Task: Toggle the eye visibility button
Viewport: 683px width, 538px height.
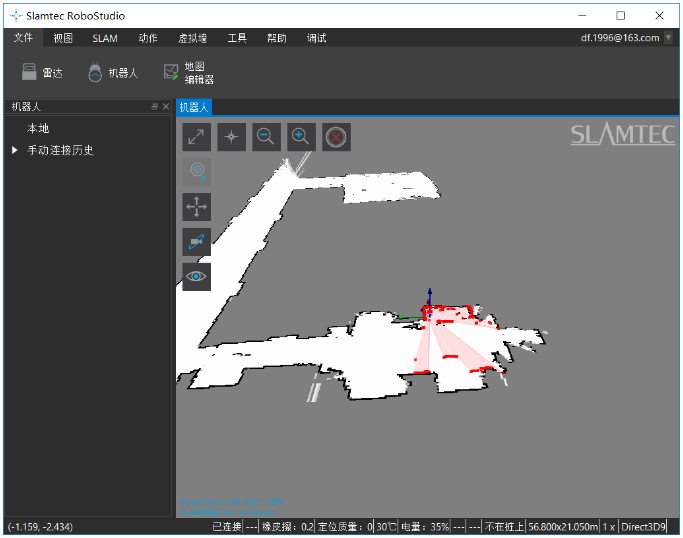Action: (x=196, y=276)
